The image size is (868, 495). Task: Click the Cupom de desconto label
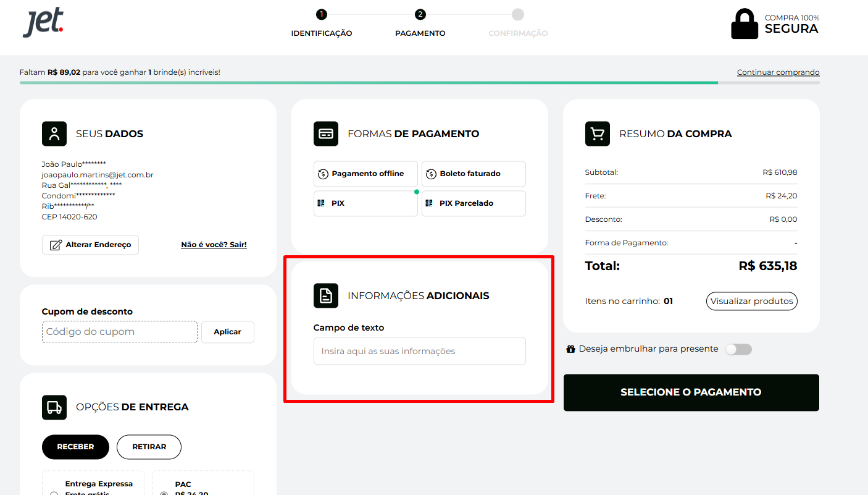[87, 311]
